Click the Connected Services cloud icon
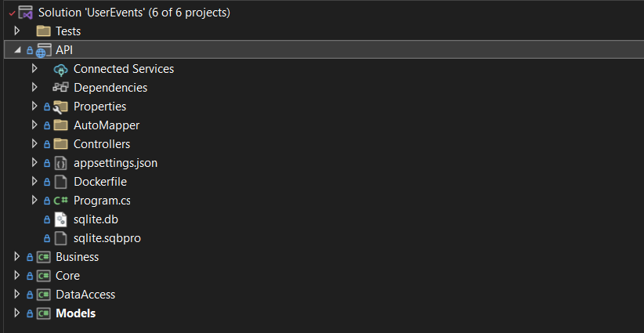The width and height of the screenshot is (644, 333). (61, 70)
